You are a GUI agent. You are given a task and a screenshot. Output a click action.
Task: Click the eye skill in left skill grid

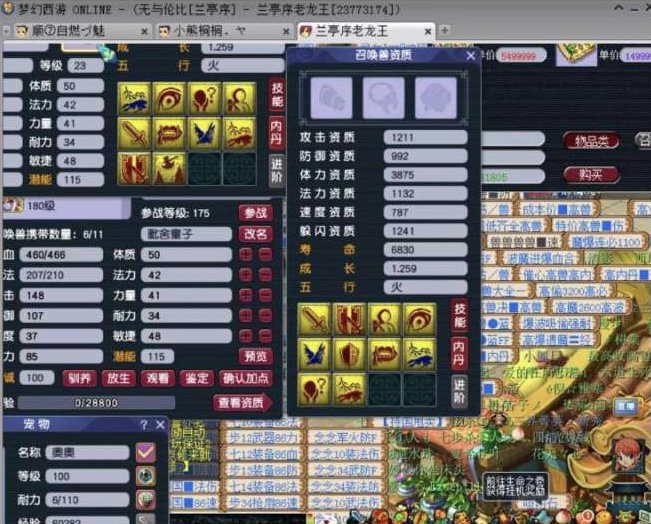click(169, 99)
